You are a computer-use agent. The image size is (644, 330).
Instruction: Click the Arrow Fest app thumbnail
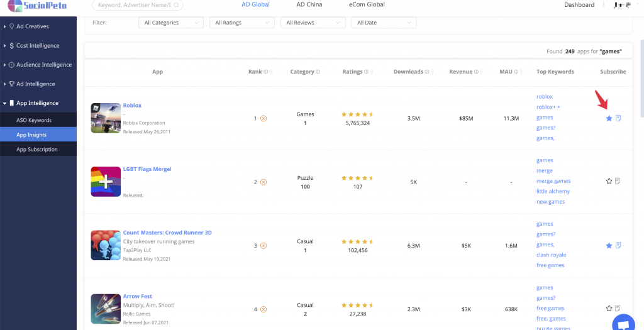pos(106,309)
